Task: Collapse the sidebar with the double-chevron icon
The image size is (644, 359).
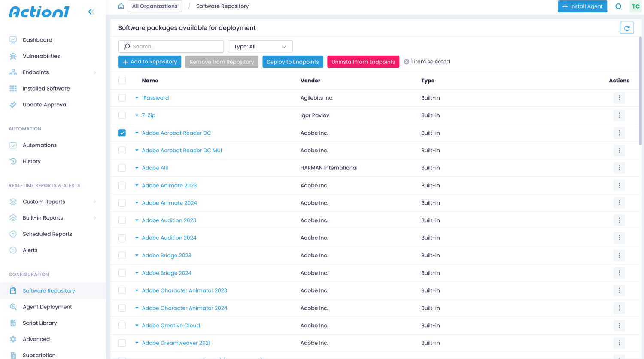Action: [91, 12]
